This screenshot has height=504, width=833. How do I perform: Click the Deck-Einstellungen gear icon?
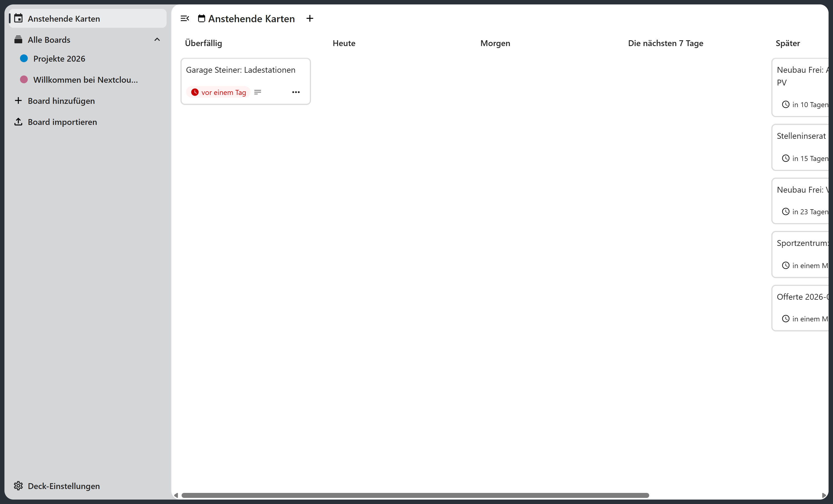point(19,486)
